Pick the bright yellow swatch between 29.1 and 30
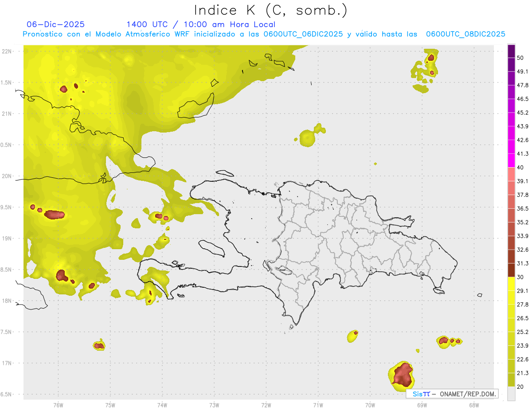The image size is (532, 411). pos(511,284)
